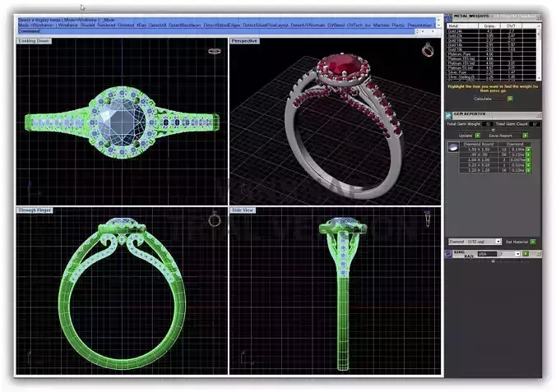This screenshot has height=392, width=556.
Task: Choose the Rendered display mode option
Action: pos(106,25)
